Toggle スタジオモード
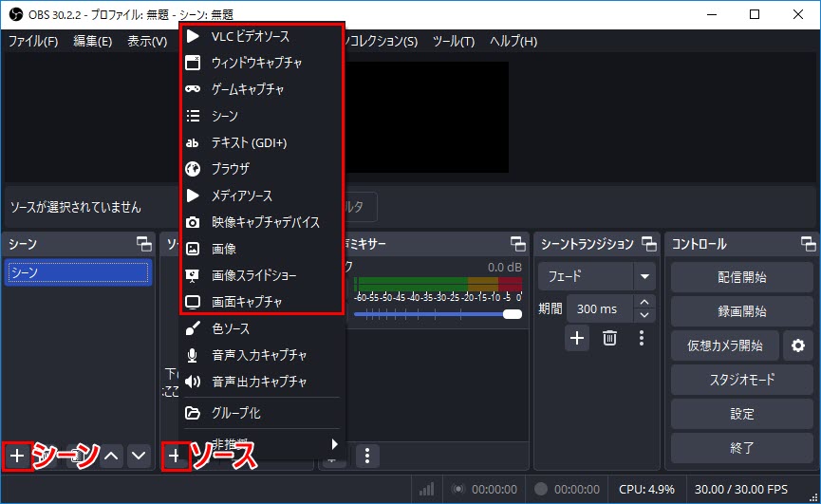Screen dimensions: 821x504 742,380
